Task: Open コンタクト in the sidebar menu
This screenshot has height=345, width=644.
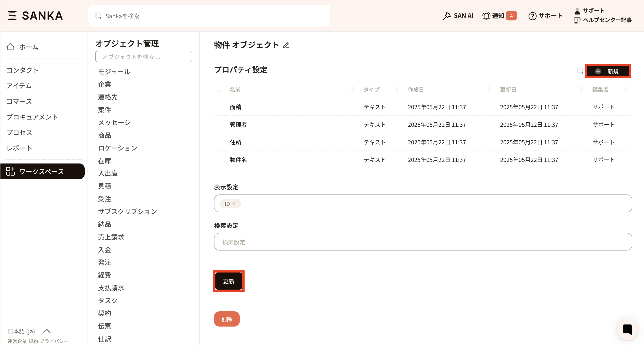Action: [x=22, y=70]
